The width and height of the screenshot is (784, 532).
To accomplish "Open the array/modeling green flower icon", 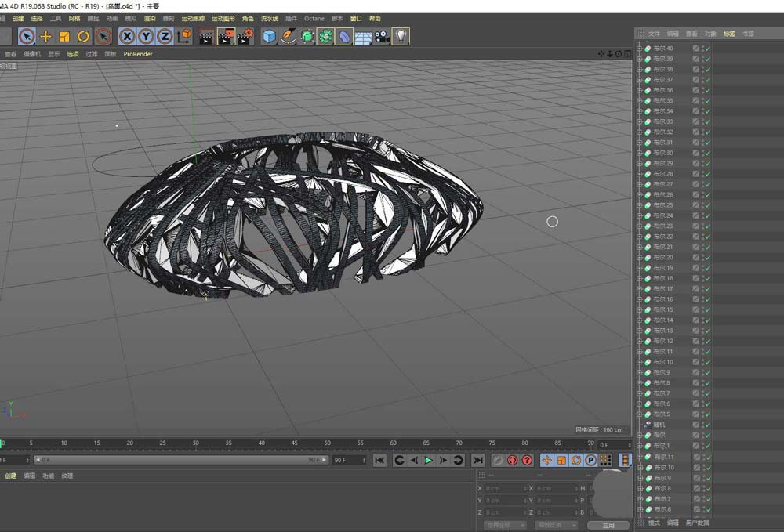I will tap(325, 37).
